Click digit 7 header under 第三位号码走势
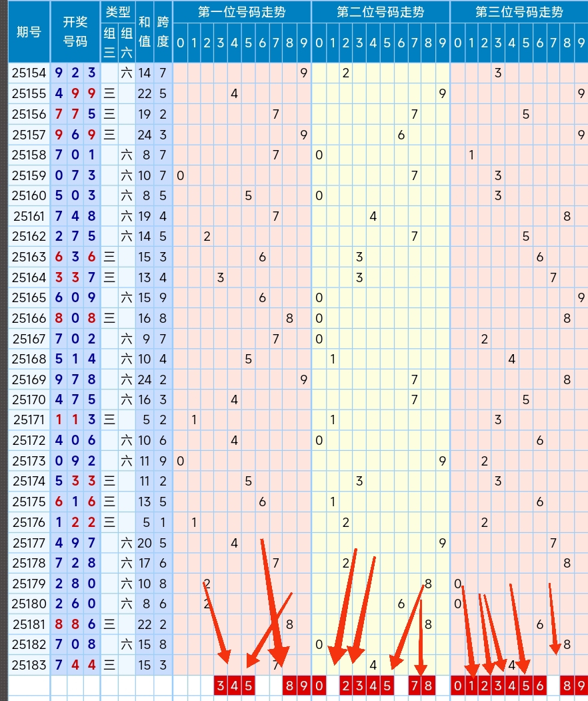This screenshot has width=588, height=701. [553, 43]
